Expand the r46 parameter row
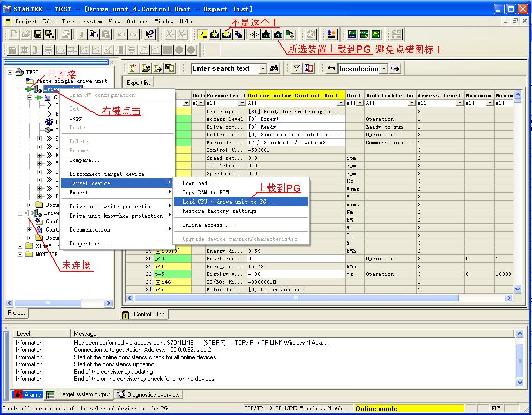 tap(158, 282)
